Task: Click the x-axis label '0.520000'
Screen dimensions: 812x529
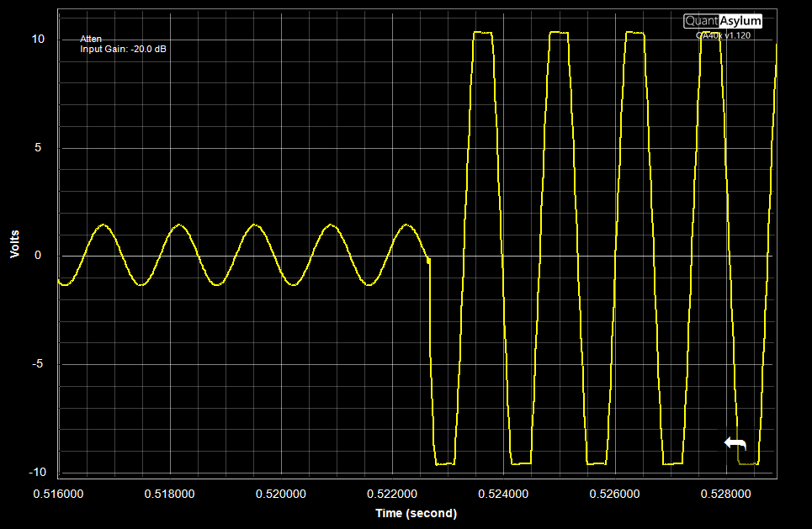Action: 281,495
